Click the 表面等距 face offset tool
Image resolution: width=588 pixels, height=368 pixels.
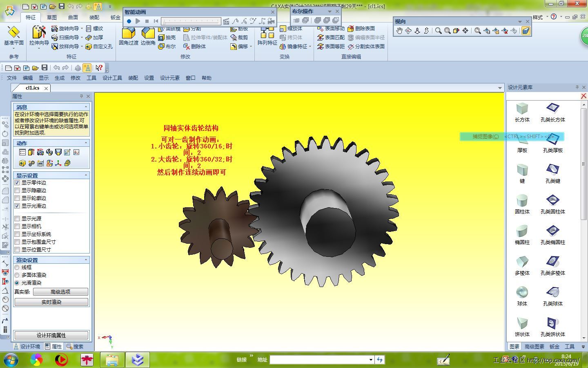[x=331, y=46]
